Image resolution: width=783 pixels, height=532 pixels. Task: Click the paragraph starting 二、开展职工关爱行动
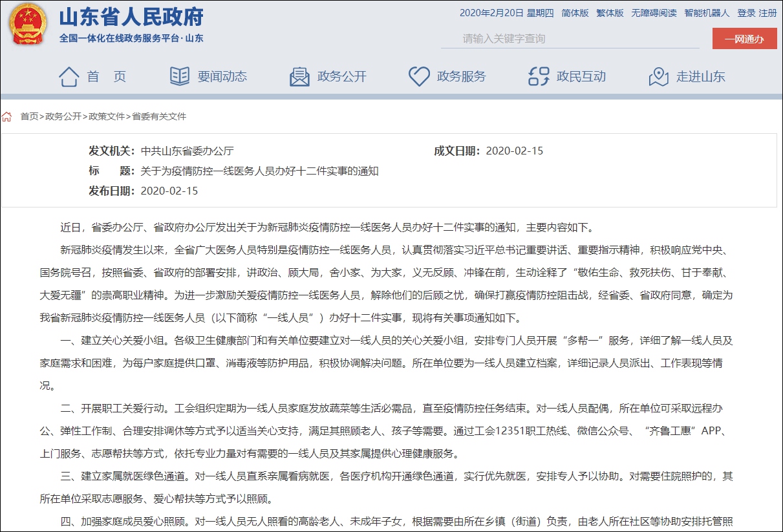pyautogui.click(x=386, y=431)
